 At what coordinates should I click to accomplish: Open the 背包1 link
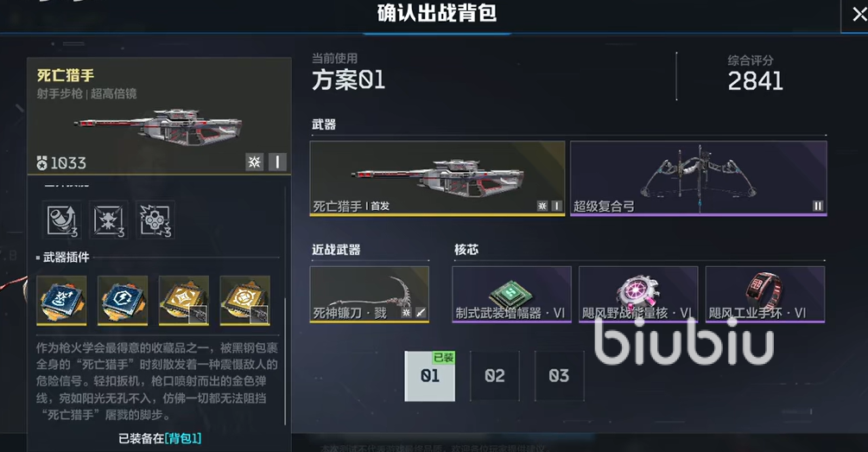[183, 439]
